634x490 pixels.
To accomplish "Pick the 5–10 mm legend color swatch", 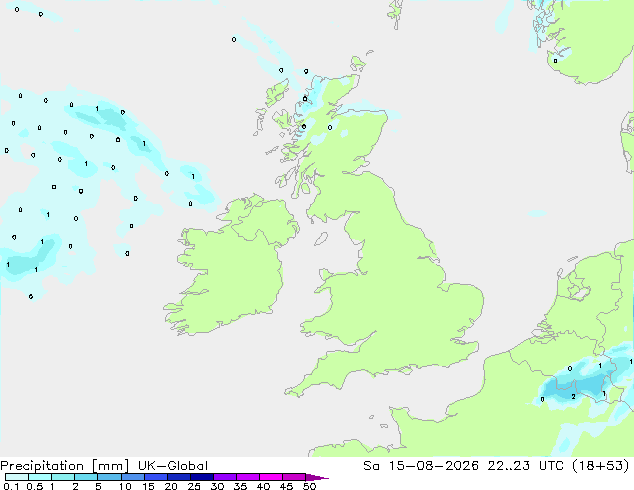I will 109,477.
